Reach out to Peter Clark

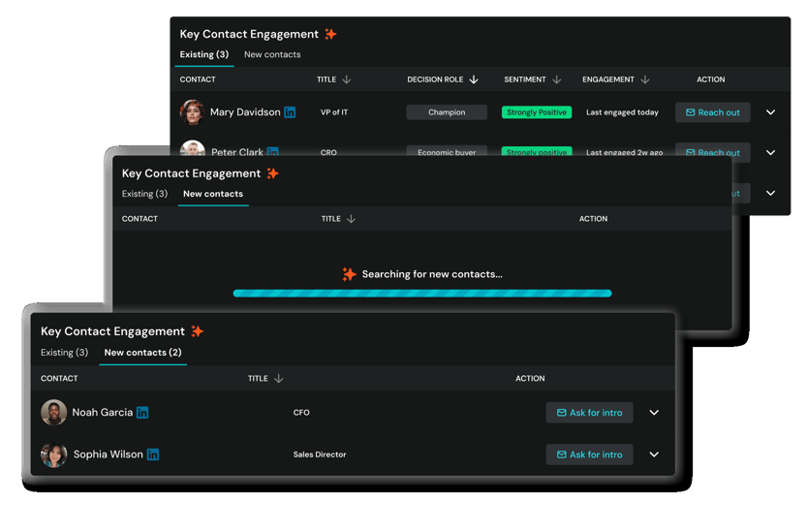coord(713,151)
